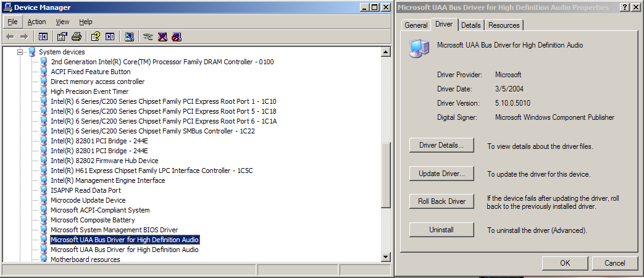Click the Forward arrow in Device Manager toolbar
Image resolution: width=644 pixels, height=278 pixels.
(24, 37)
